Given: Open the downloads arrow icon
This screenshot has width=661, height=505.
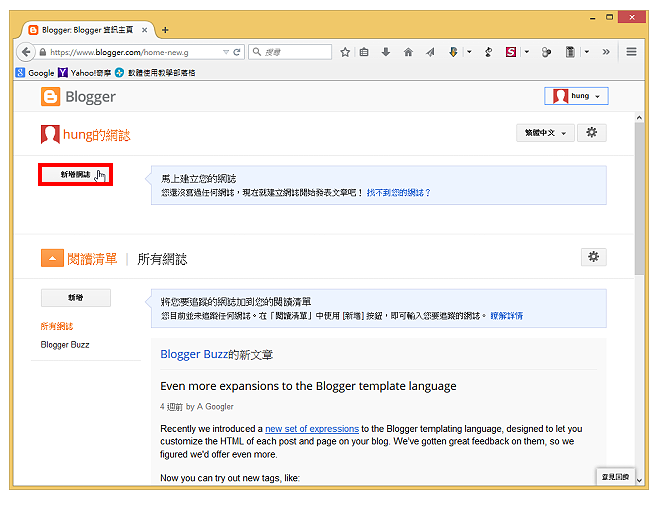Looking at the screenshot, I should coord(385,52).
